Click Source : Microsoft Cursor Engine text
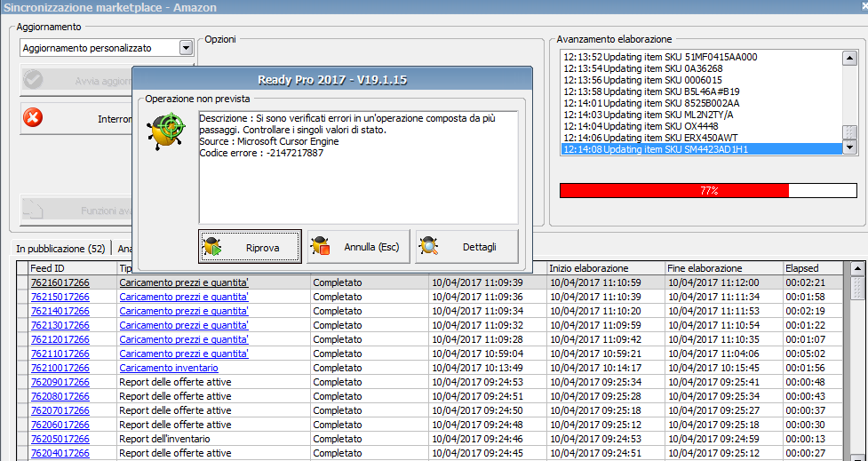 (x=269, y=142)
